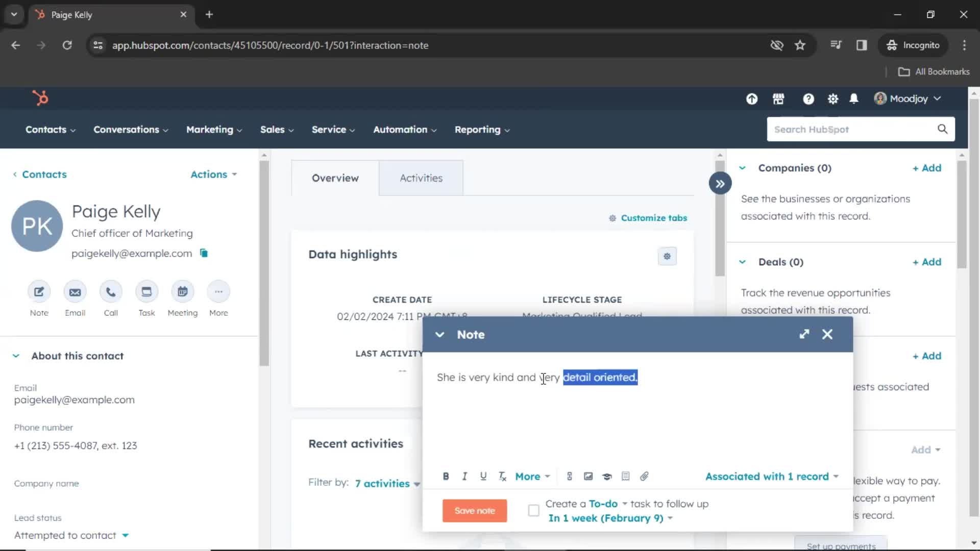Click the Save note button

[475, 510]
